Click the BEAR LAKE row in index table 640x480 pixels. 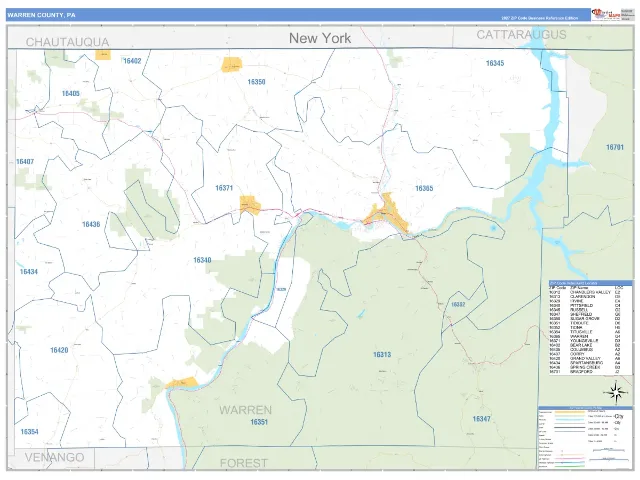(586, 345)
